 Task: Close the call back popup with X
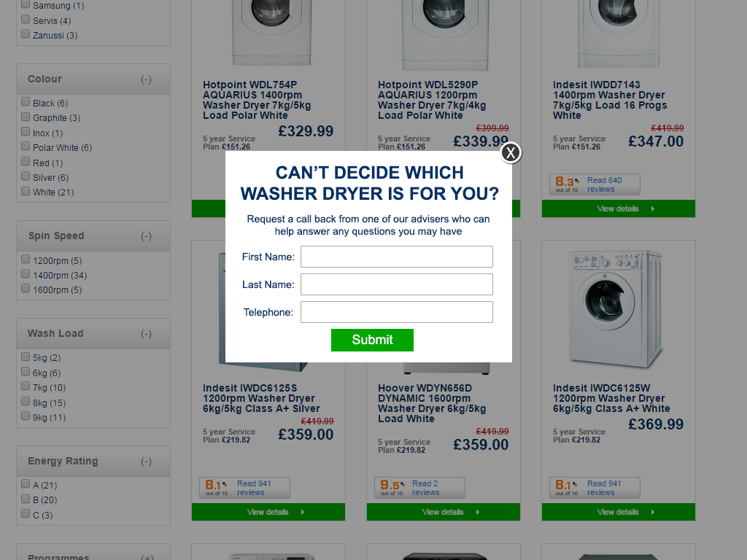point(511,153)
